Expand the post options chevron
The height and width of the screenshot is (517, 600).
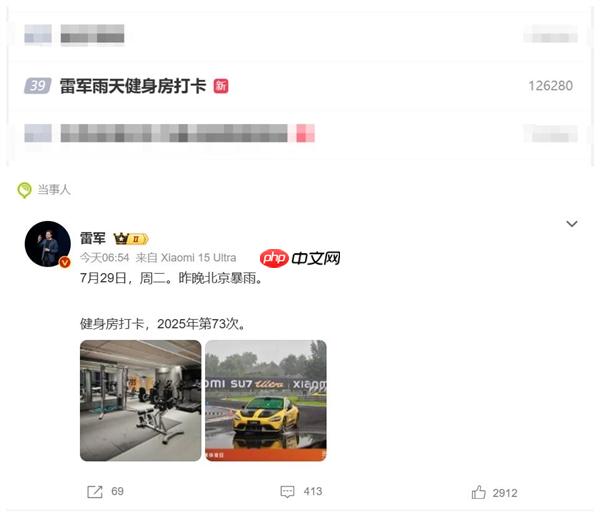(572, 223)
